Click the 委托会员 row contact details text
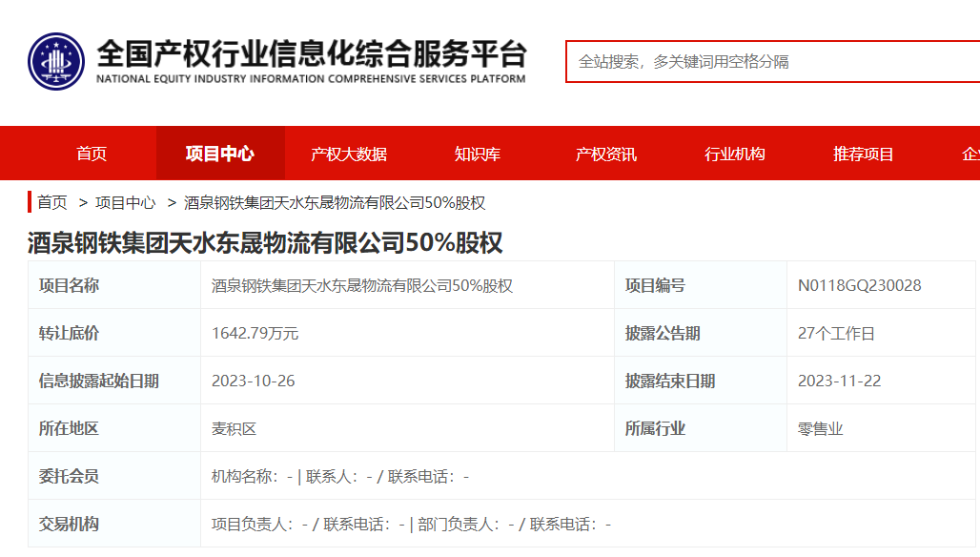 pyautogui.click(x=340, y=476)
